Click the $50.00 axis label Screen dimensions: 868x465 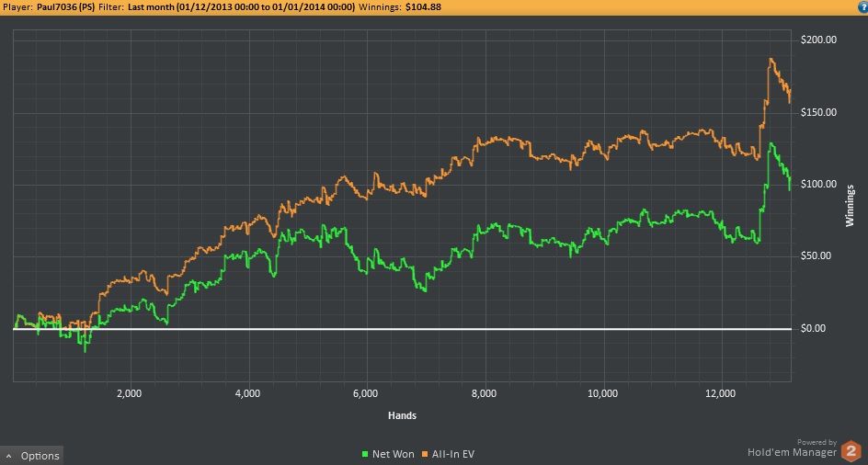816,255
